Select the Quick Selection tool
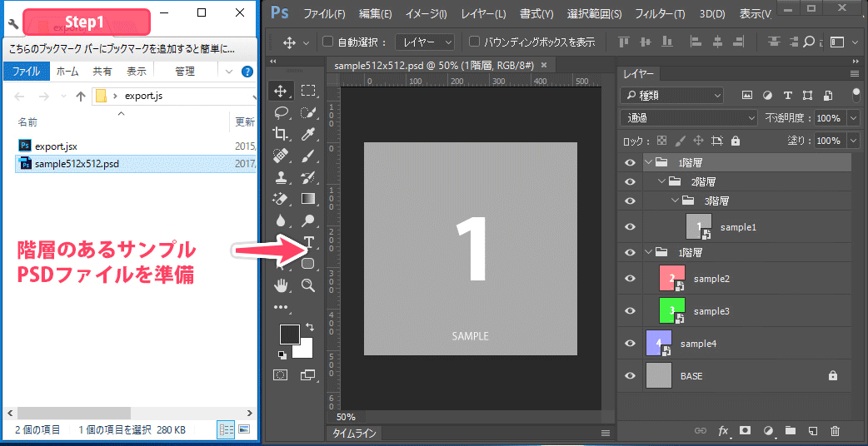Viewport: 868px width, 446px height. pos(308,112)
